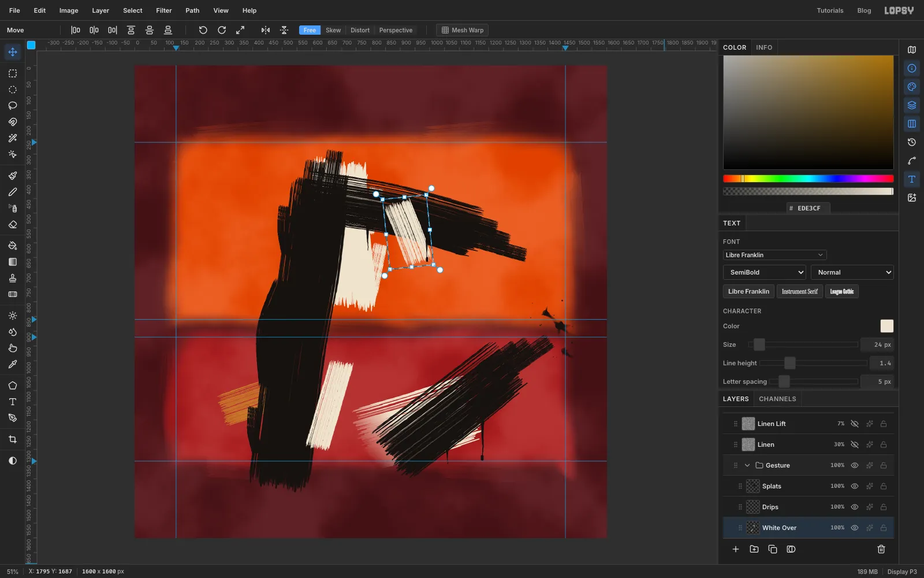Select the rectangular marquee tool
This screenshot has width=924, height=578.
[x=13, y=73]
